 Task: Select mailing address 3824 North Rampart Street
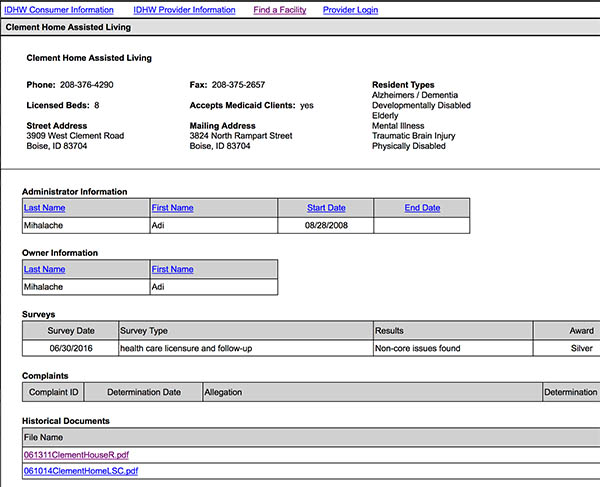point(241,136)
